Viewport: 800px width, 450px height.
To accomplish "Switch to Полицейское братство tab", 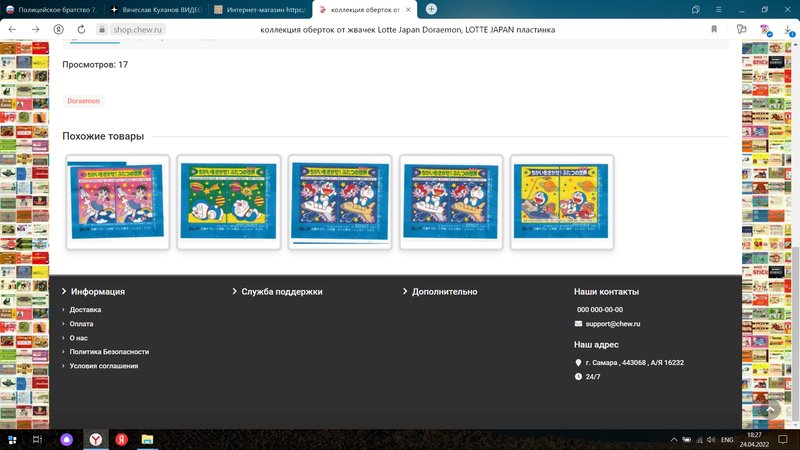I will click(x=51, y=10).
